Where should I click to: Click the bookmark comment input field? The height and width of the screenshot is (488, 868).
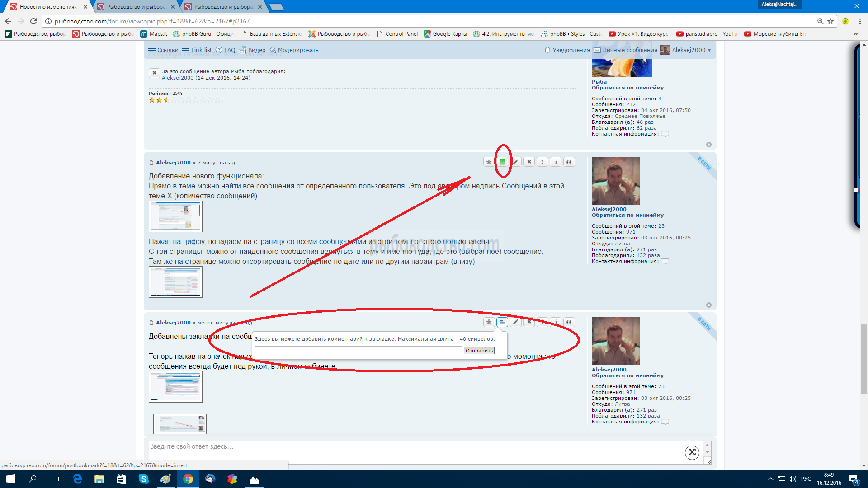pos(358,351)
